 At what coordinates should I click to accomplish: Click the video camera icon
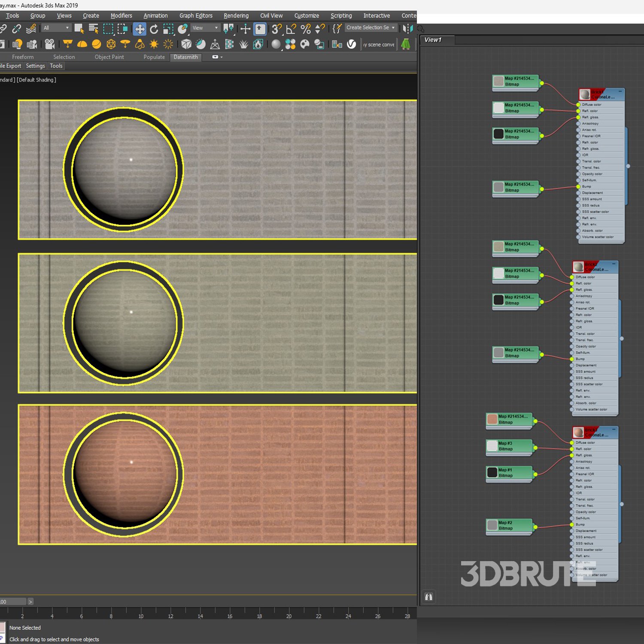coord(50,44)
